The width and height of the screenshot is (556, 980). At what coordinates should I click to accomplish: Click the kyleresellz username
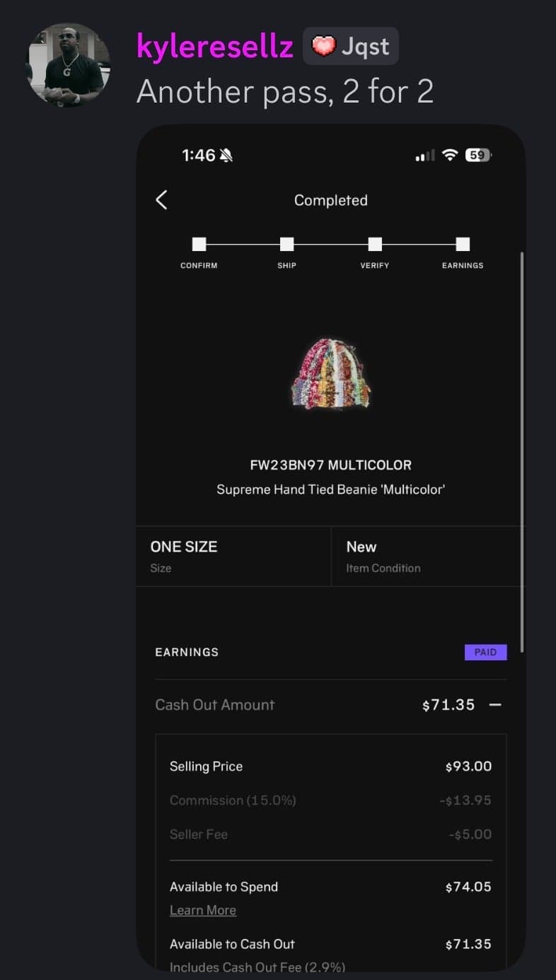coord(215,47)
